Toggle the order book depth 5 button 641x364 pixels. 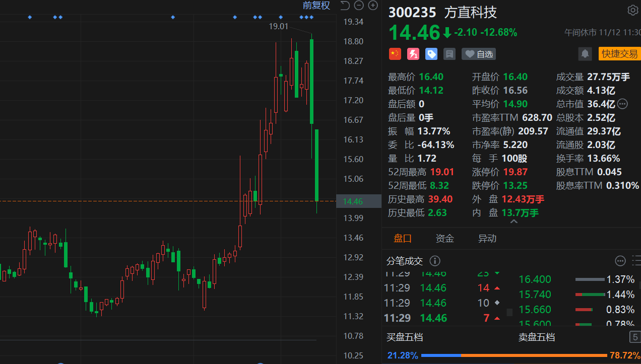pyautogui.click(x=634, y=337)
